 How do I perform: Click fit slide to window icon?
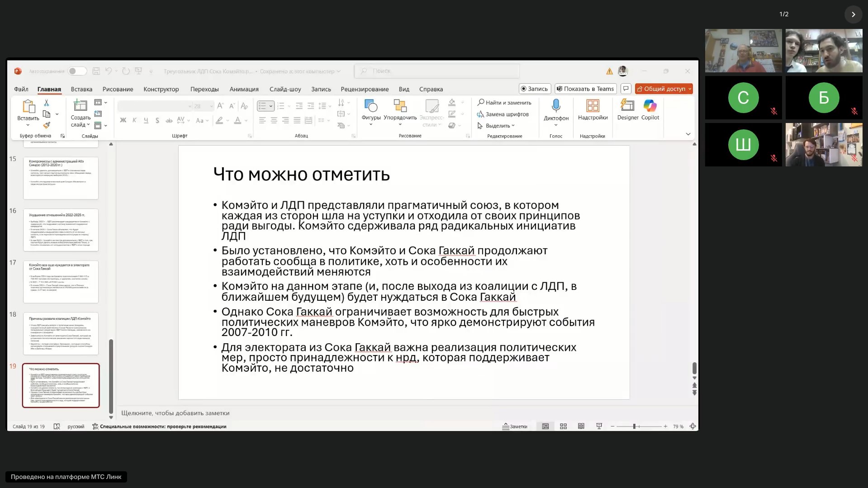pos(693,426)
